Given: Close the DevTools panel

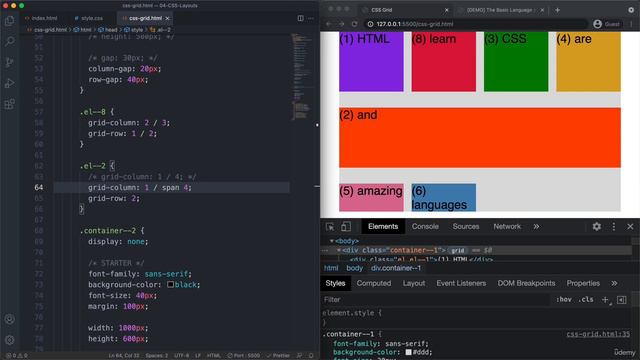Looking at the screenshot, I should pyautogui.click(x=630, y=227).
